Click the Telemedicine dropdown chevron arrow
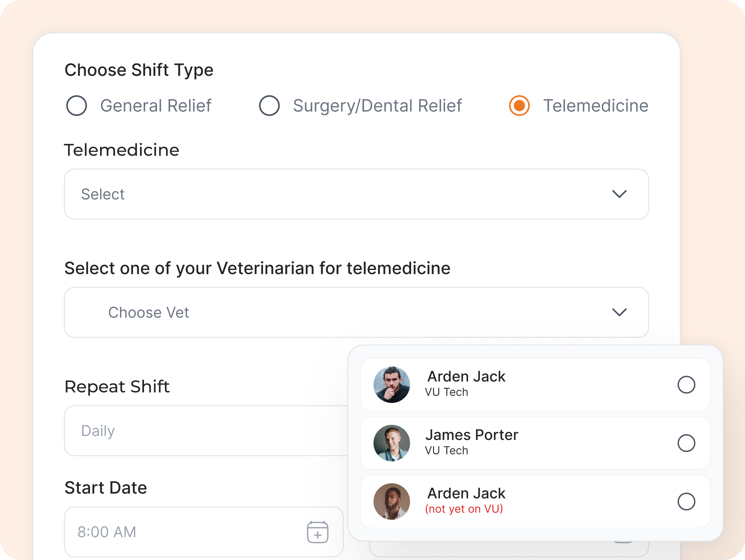This screenshot has height=560, width=745. [619, 194]
